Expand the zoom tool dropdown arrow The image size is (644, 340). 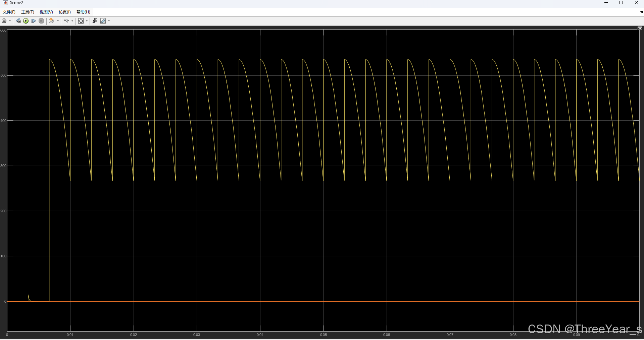click(x=72, y=21)
